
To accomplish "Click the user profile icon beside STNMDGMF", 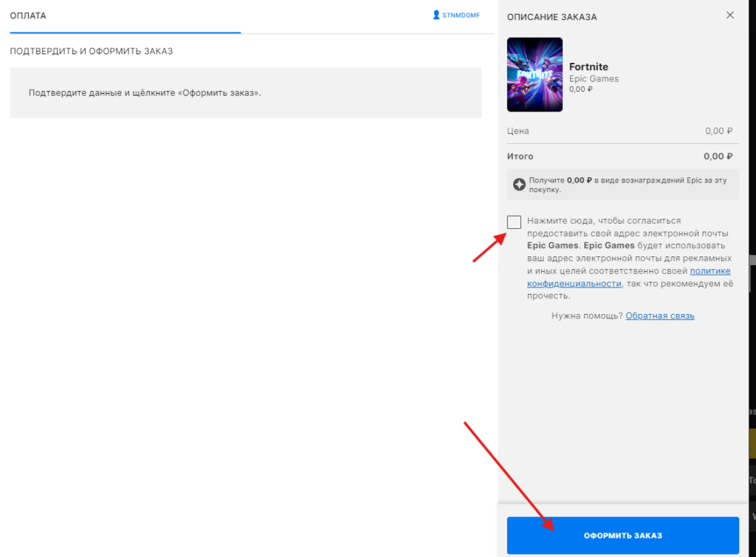I will pos(436,15).
